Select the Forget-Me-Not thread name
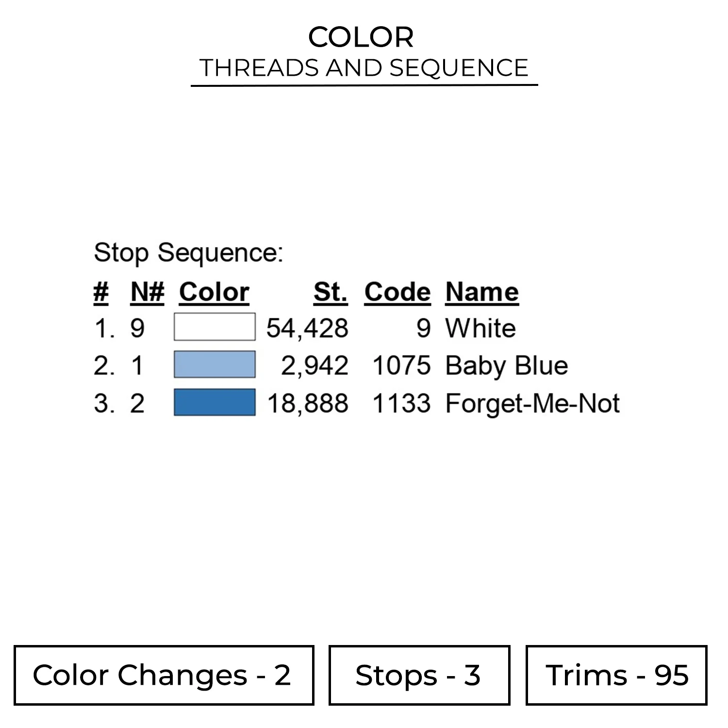Screen dimensions: 728x728 pyautogui.click(x=532, y=403)
